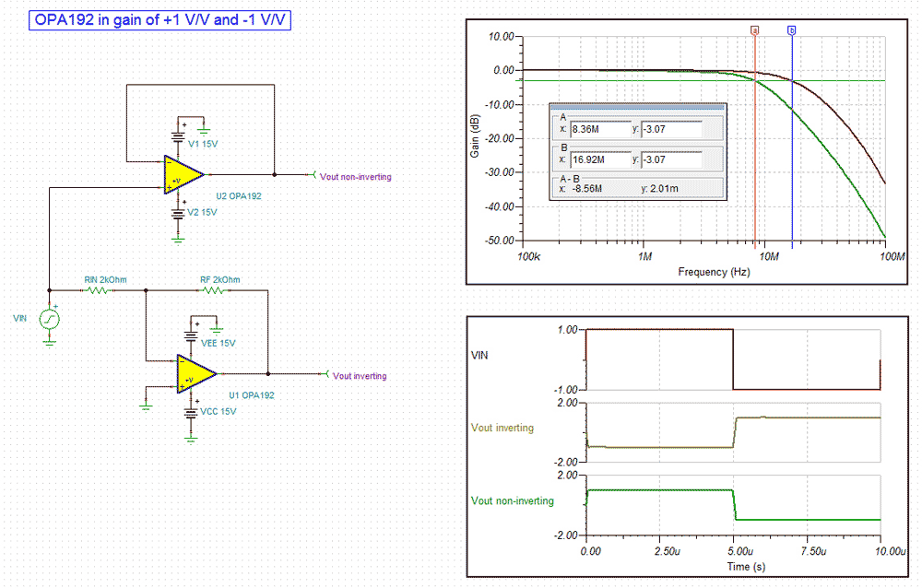Click cursor A x field showing 8.36M

(x=600, y=129)
